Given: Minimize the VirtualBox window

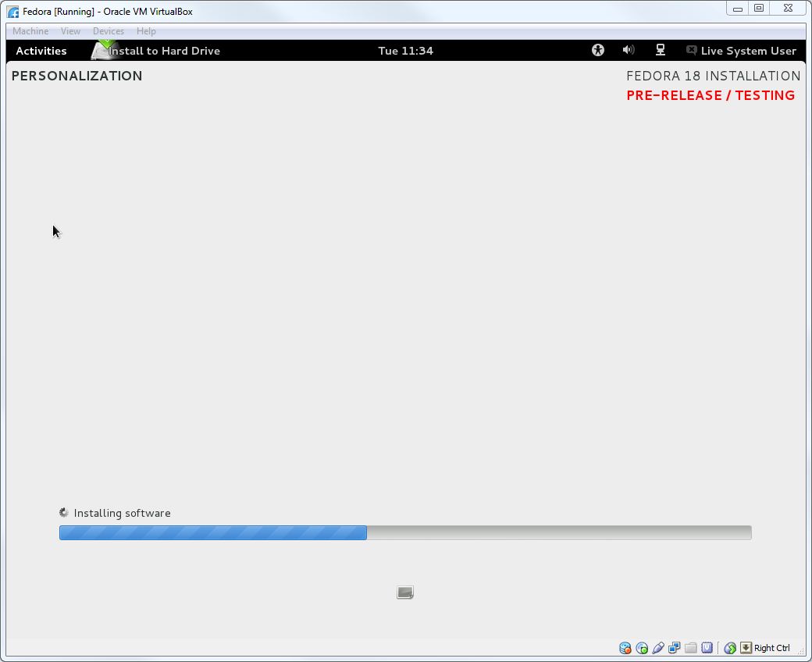Looking at the screenshot, I should click(737, 9).
